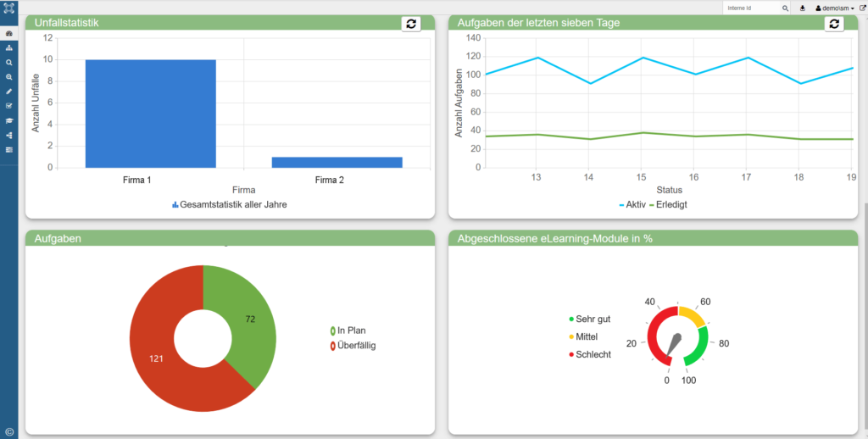Click the value 121 in the donut

[x=156, y=358]
